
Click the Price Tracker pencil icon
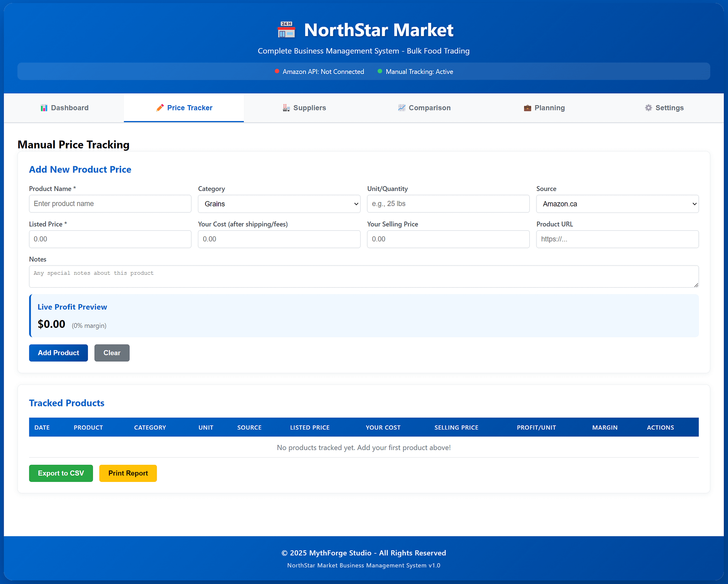160,108
